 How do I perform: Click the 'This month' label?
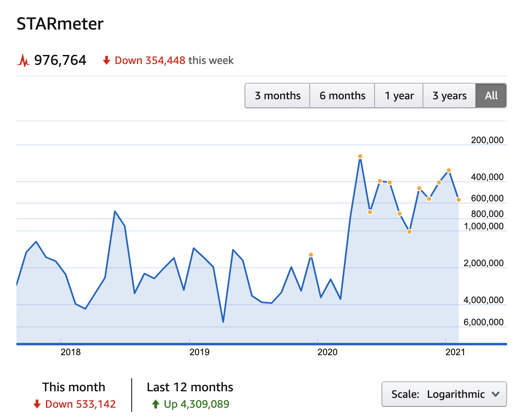tap(74, 387)
